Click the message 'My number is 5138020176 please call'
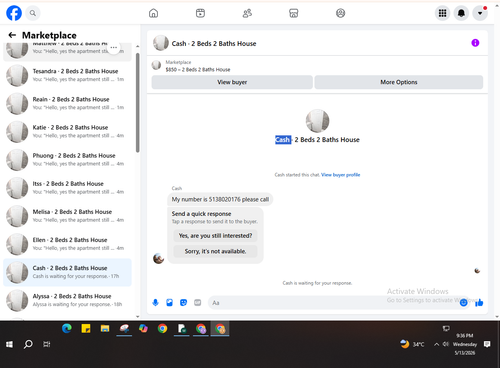Screen dimensions: 500x368 point(220,199)
